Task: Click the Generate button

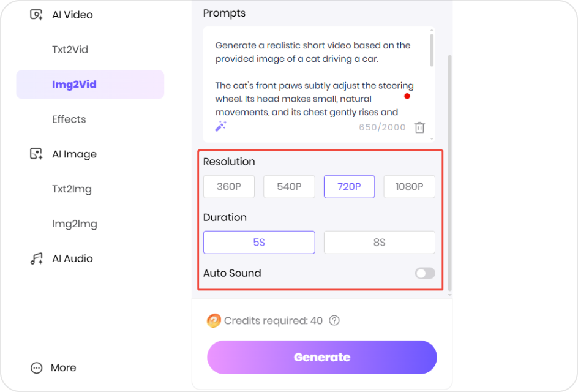Action: 321,357
